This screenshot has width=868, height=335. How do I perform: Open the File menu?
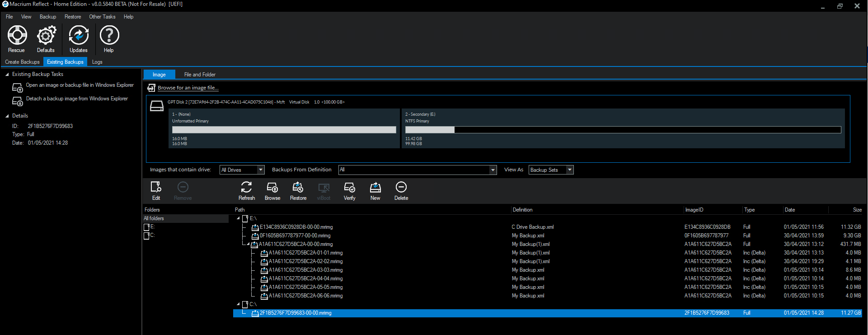pyautogui.click(x=9, y=17)
